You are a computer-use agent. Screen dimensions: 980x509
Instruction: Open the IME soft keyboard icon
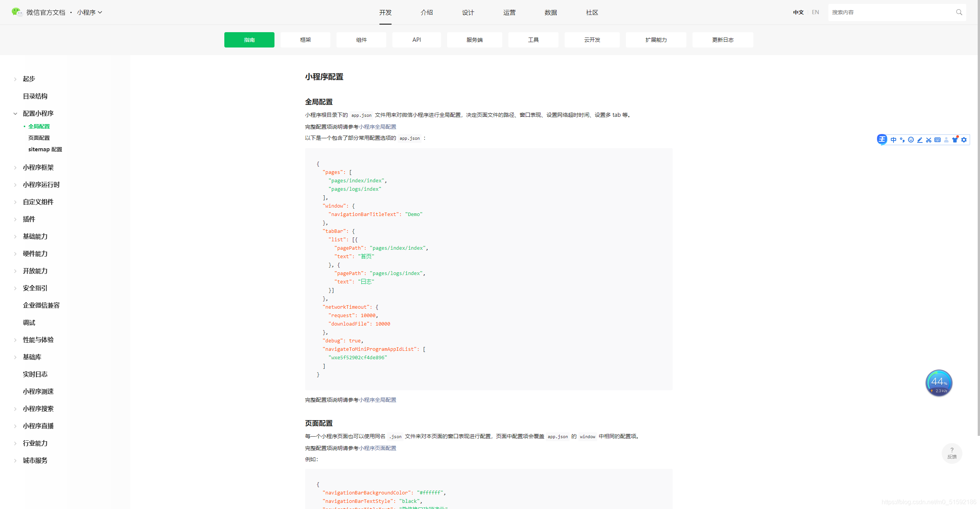pos(938,140)
